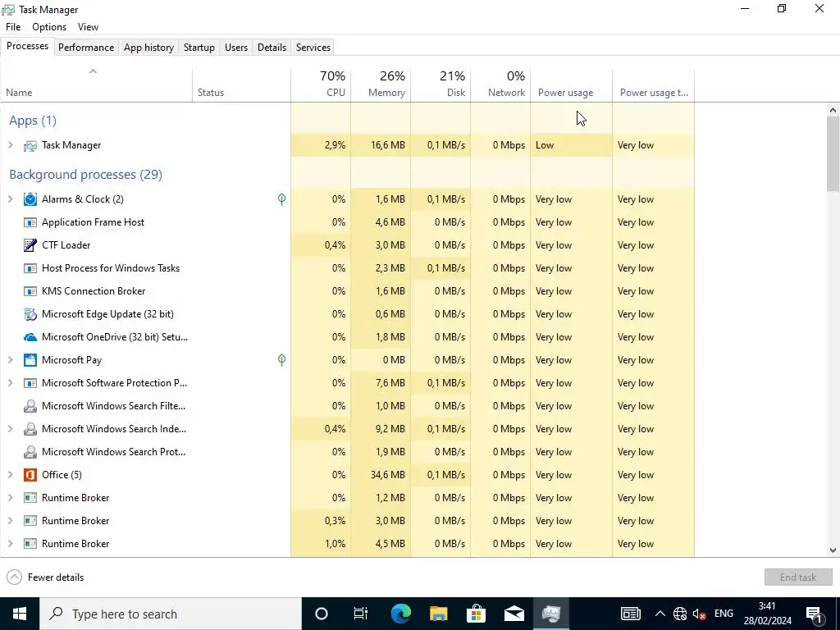Open Microsoft Edge from taskbar
This screenshot has width=840, height=630.
(x=400, y=614)
